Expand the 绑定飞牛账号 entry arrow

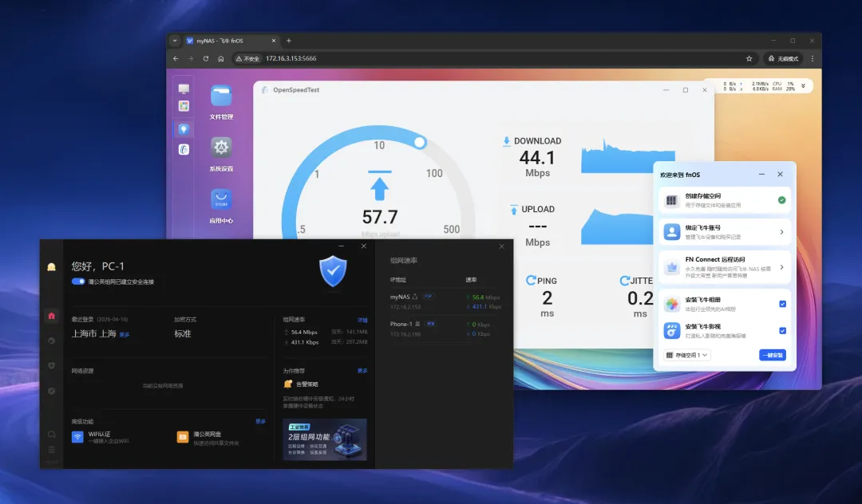click(781, 232)
